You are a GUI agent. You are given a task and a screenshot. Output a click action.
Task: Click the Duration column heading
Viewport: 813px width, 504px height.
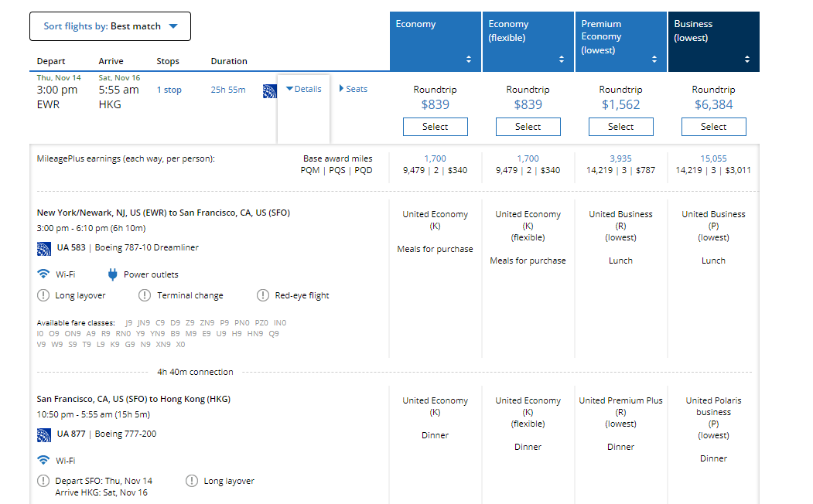(x=229, y=61)
